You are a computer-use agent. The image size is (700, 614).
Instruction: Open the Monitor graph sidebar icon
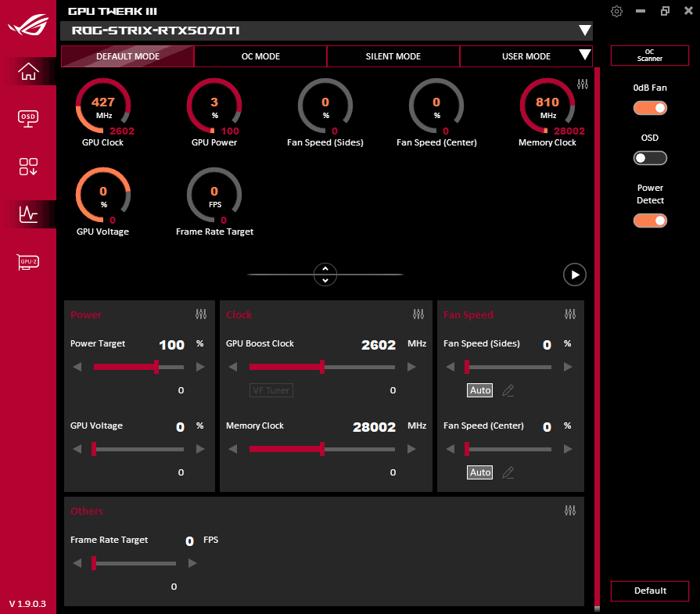(x=28, y=214)
